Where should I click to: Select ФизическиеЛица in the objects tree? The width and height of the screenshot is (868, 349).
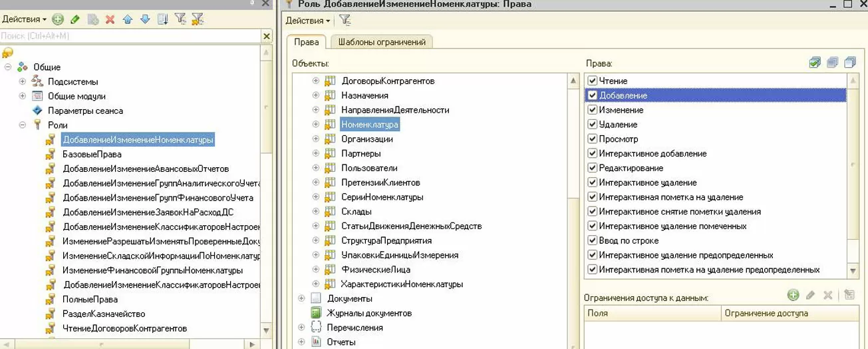[x=375, y=270]
